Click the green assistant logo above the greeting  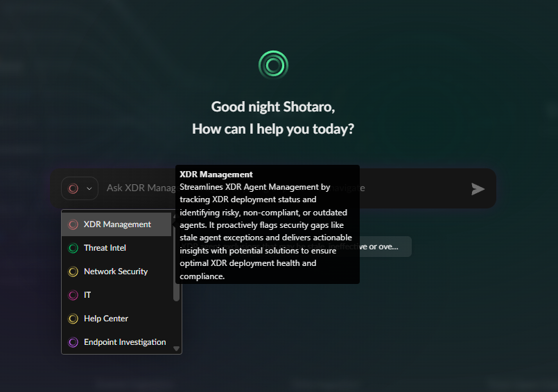pos(273,66)
